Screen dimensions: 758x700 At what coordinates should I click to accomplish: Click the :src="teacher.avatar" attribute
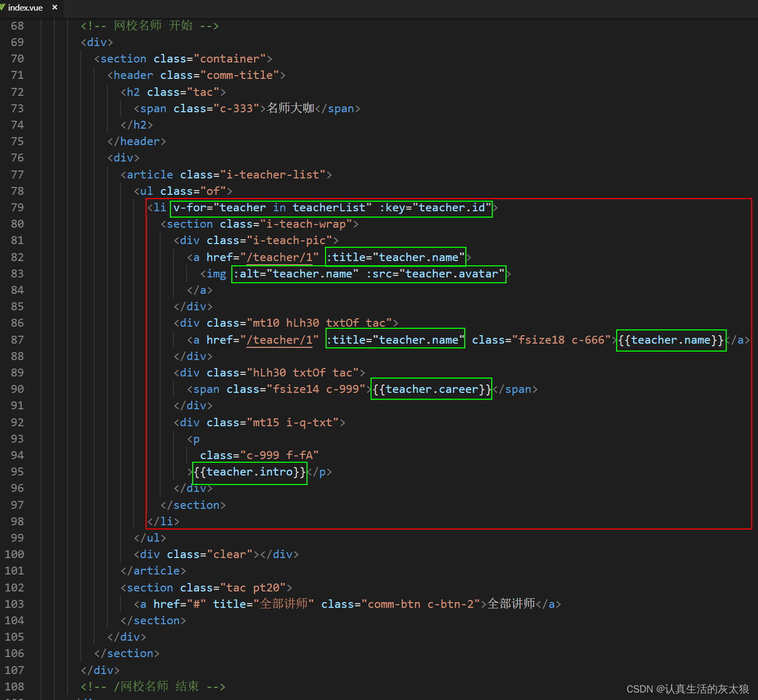point(435,274)
